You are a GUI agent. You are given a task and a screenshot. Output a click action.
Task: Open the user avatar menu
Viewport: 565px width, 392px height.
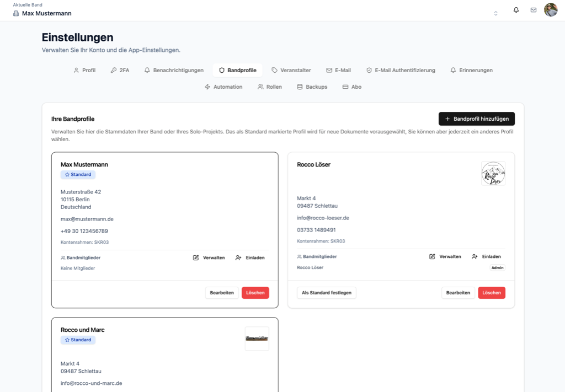pyautogui.click(x=551, y=10)
